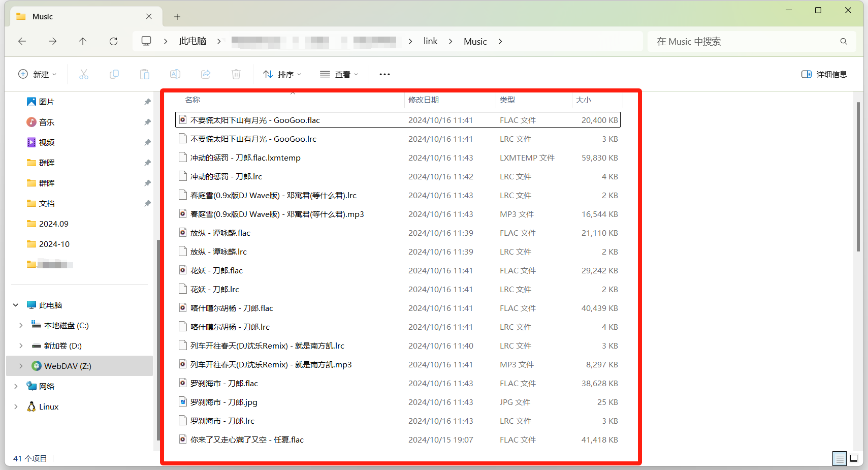Viewport: 868px width, 470px height.
Task: Click the Cut scissors icon in toolbar
Action: [x=84, y=74]
